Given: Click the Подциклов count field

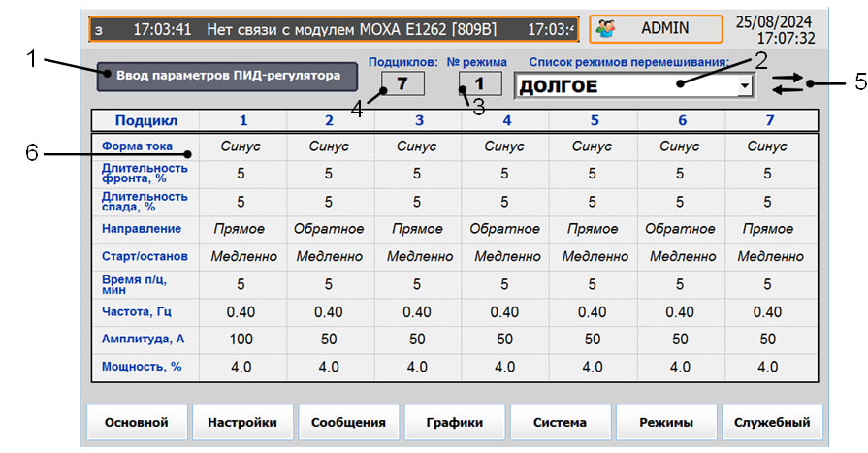Looking at the screenshot, I should 402,84.
